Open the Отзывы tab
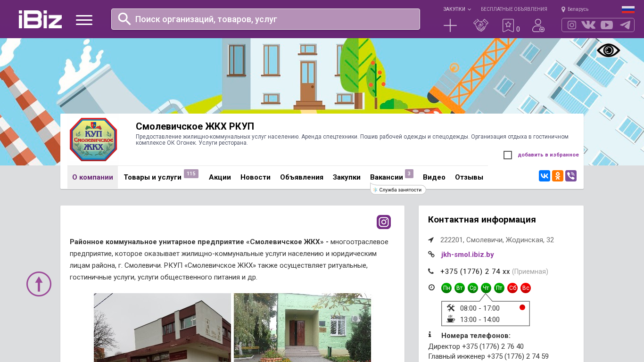 pyautogui.click(x=469, y=177)
